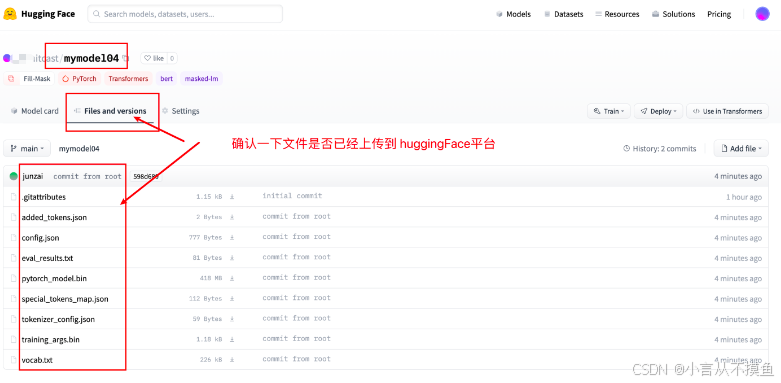Download eval_results.txt via its download icon
The image size is (781, 383).
(232, 258)
